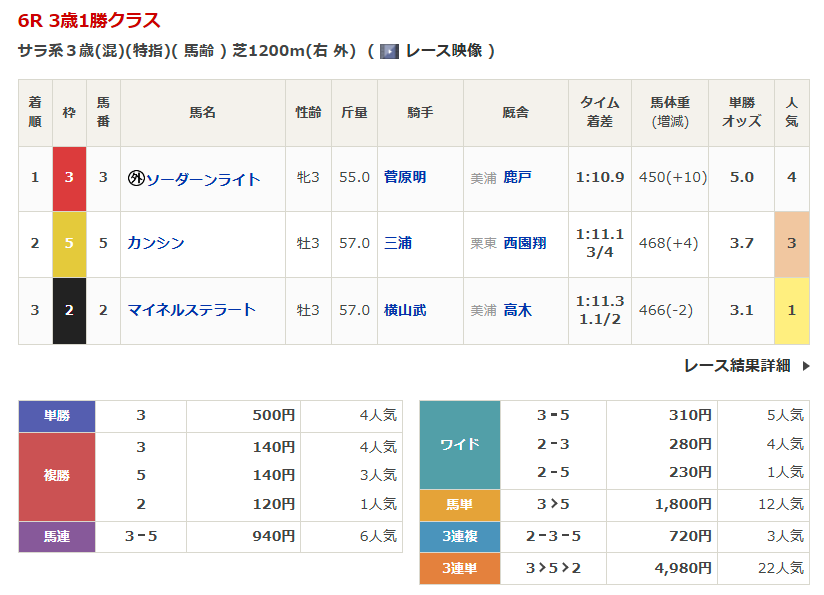
Task: Click the race video play icon
Action: (x=389, y=51)
